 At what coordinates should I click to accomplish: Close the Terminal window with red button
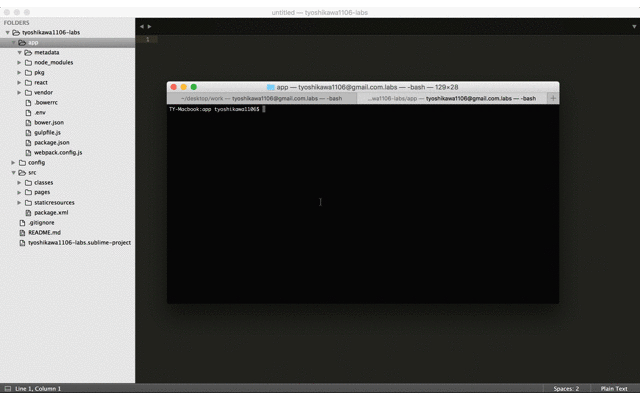pyautogui.click(x=173, y=87)
